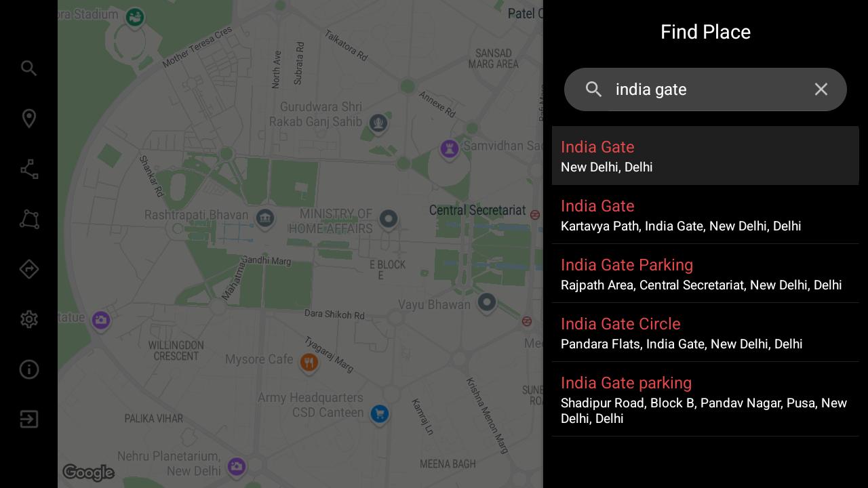Select India Gate, New Delhi, Delhi result

tap(705, 156)
